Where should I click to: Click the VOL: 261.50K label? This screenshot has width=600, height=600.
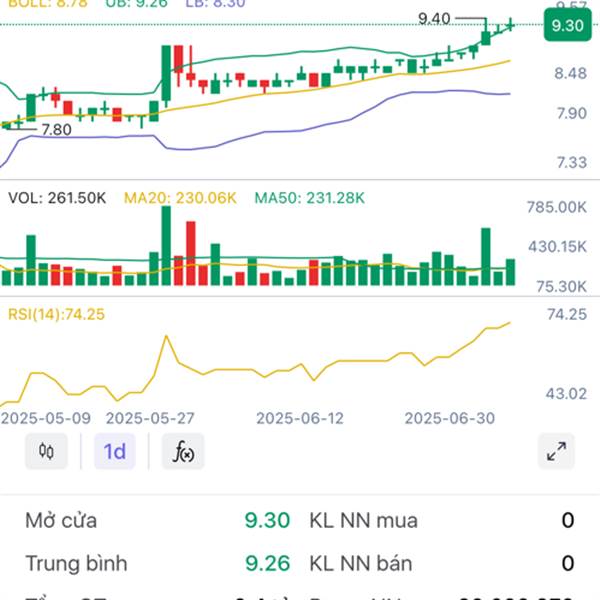pos(57,198)
